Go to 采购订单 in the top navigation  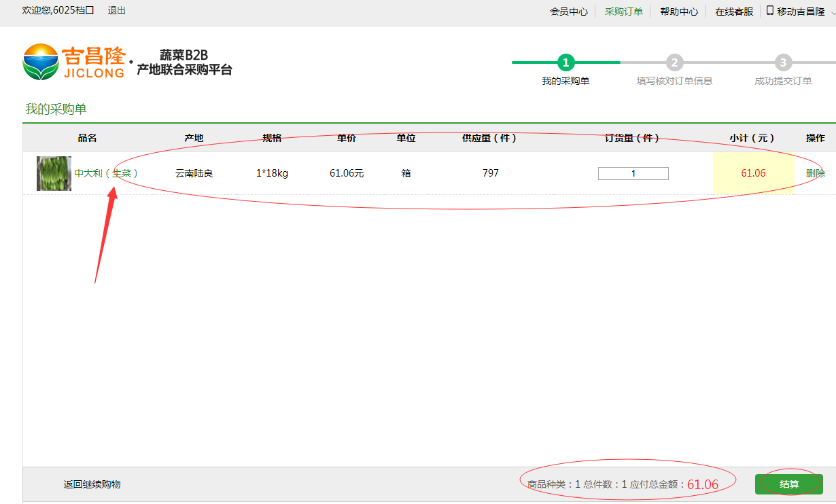point(623,12)
